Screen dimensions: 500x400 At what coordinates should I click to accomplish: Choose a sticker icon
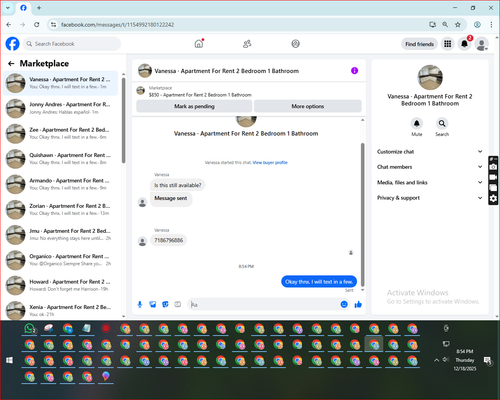tap(165, 304)
